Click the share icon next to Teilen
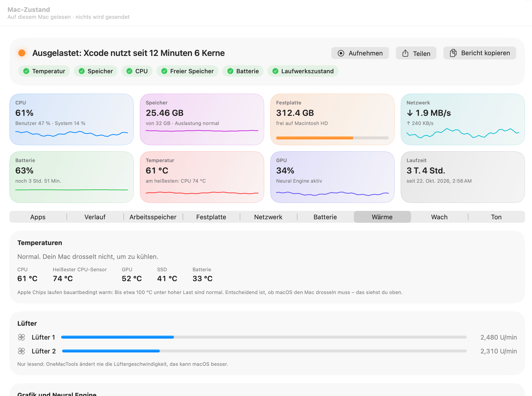 tap(405, 53)
